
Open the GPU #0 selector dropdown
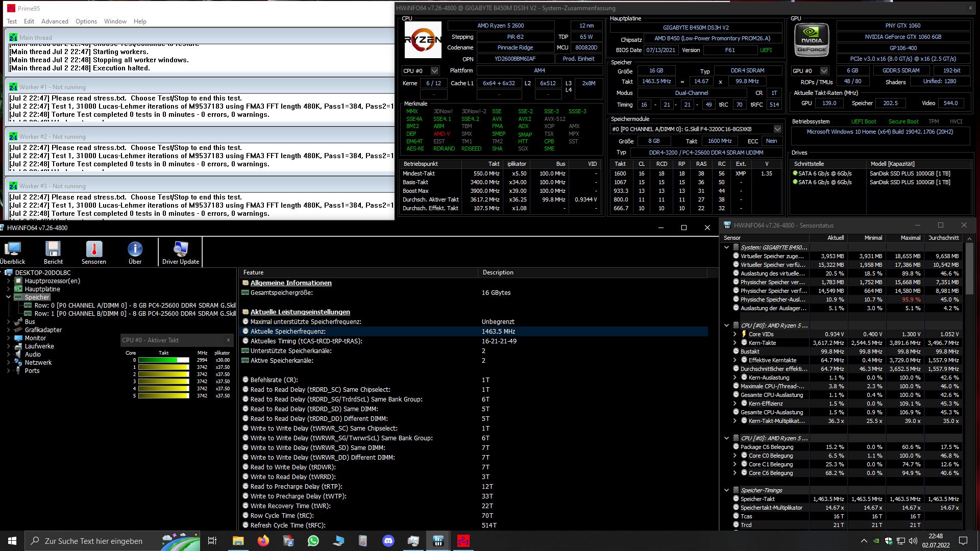point(824,71)
